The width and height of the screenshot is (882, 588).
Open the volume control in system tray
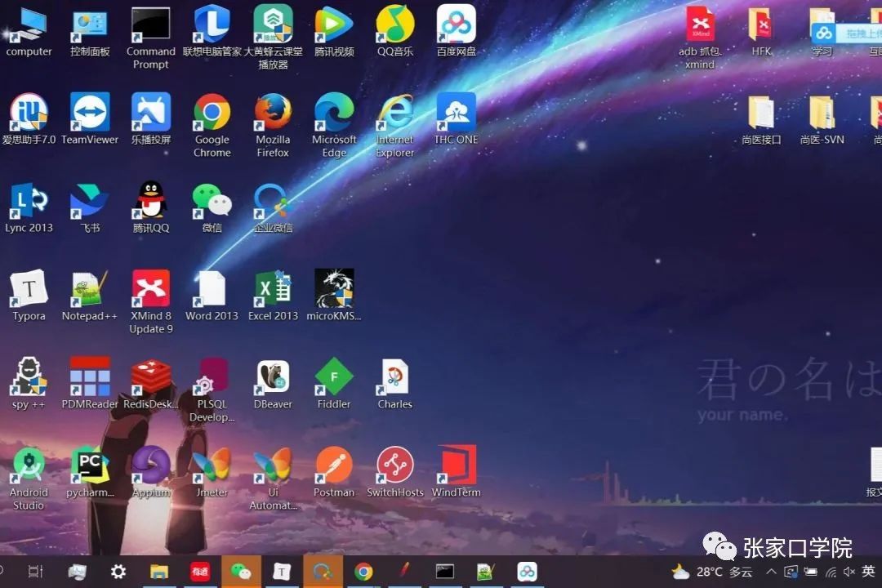(849, 572)
